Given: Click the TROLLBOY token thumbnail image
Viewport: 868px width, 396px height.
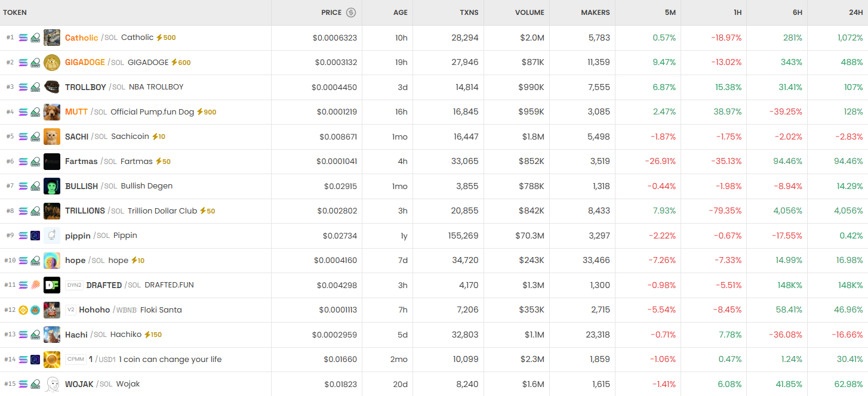Looking at the screenshot, I should point(52,86).
